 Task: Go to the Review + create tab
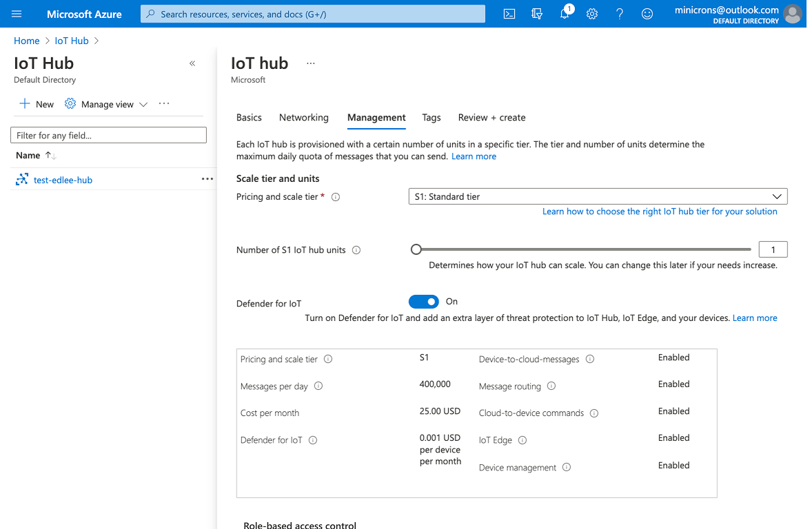click(x=491, y=118)
